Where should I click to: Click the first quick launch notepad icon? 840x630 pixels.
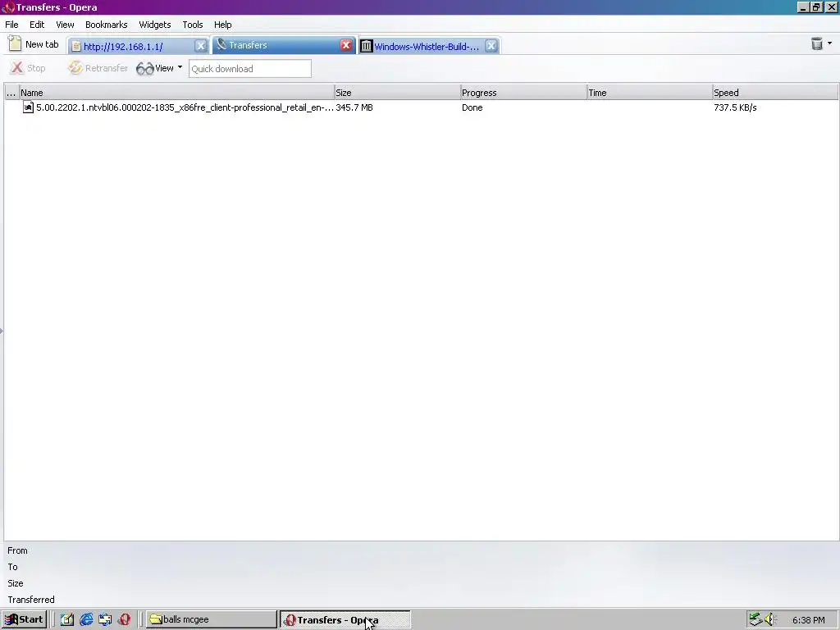67,620
